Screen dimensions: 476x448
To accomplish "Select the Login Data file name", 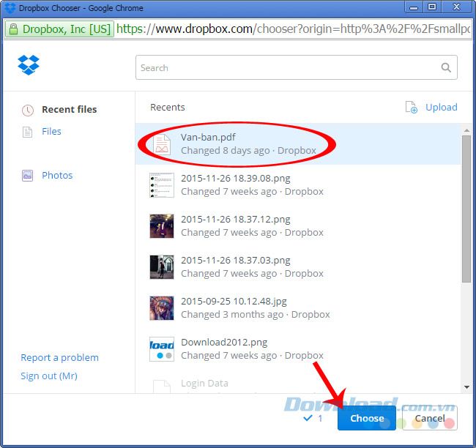I will (x=204, y=384).
